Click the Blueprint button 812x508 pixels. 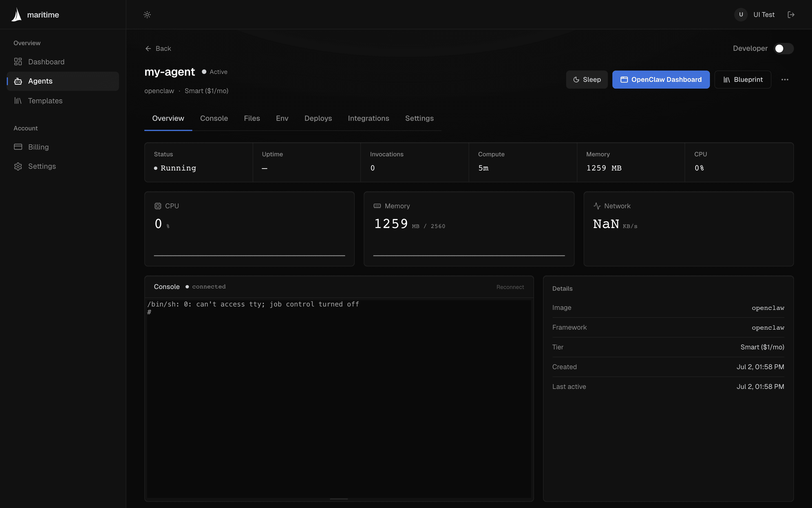(743, 80)
